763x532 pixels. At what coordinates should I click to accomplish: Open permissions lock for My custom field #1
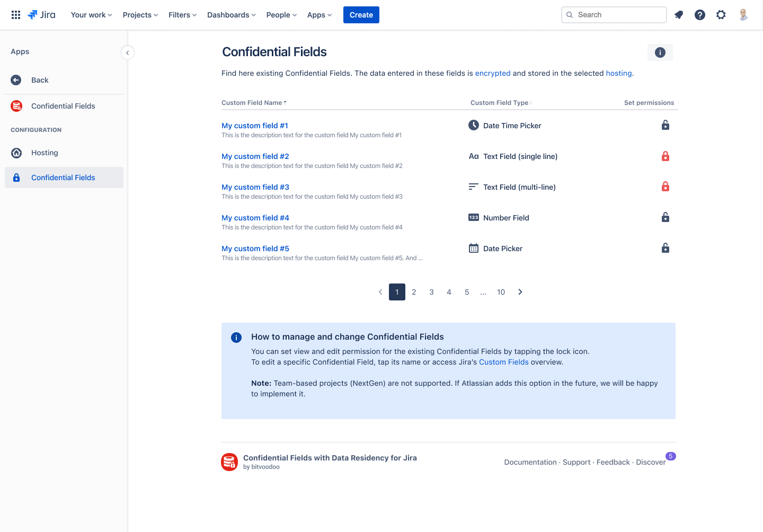[666, 125]
